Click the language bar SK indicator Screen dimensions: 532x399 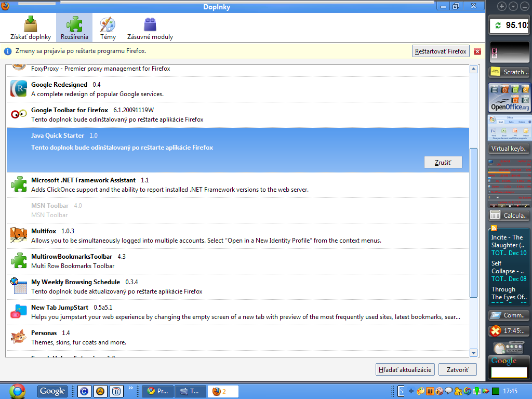pyautogui.click(x=402, y=391)
